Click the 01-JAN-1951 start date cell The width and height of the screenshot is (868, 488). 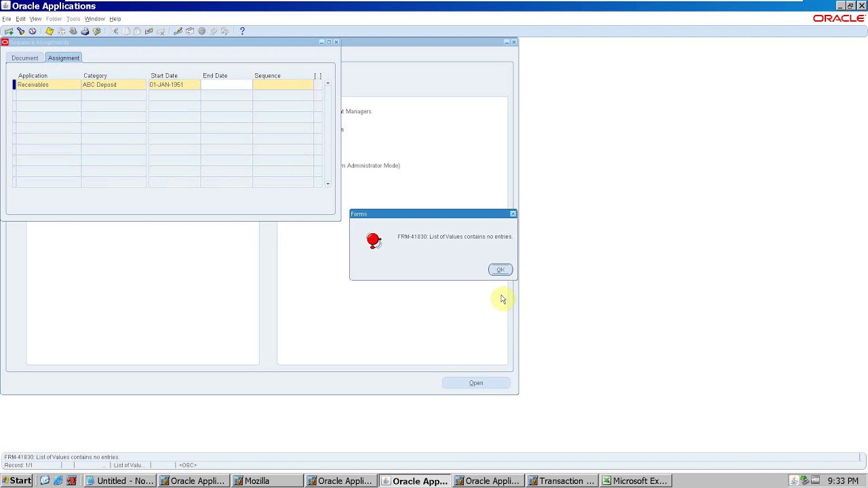coord(174,85)
